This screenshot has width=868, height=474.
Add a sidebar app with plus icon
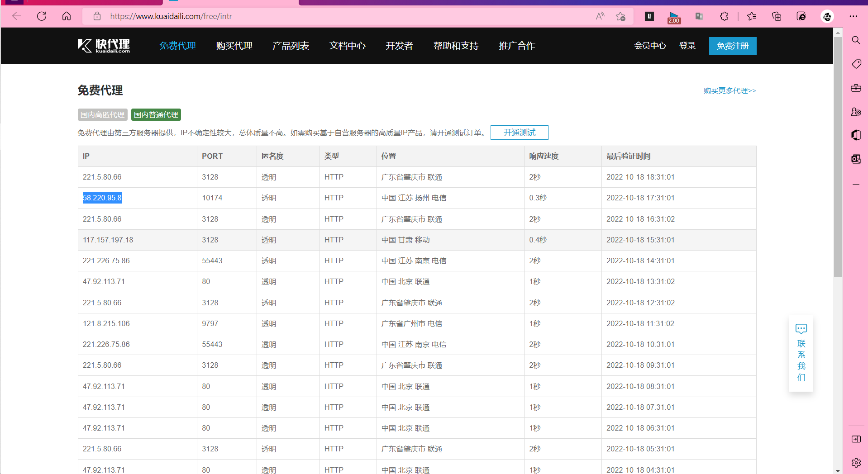[856, 185]
